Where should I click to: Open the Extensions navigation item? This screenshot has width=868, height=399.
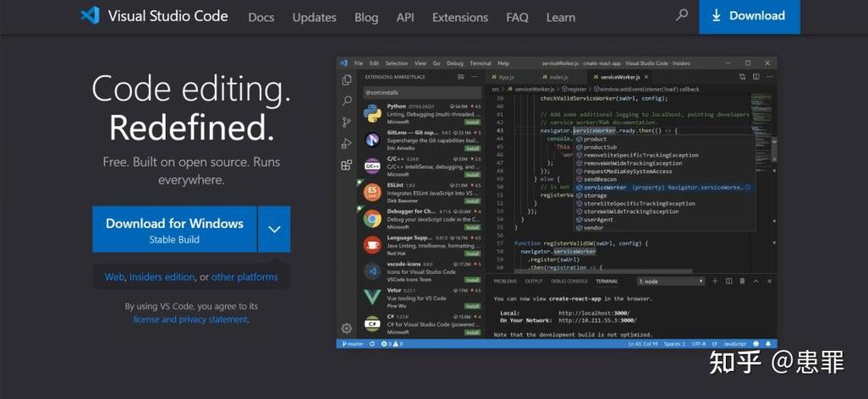pyautogui.click(x=460, y=18)
